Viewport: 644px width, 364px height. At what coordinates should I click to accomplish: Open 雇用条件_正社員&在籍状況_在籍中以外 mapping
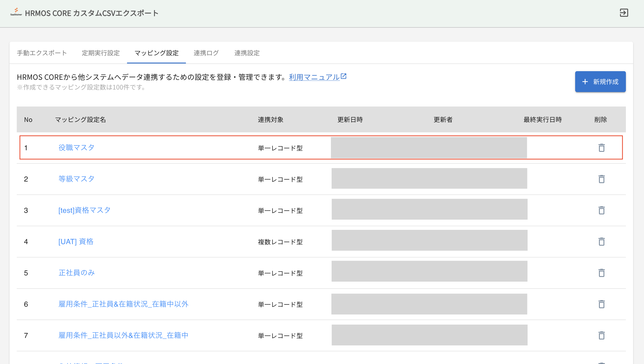[x=123, y=304]
